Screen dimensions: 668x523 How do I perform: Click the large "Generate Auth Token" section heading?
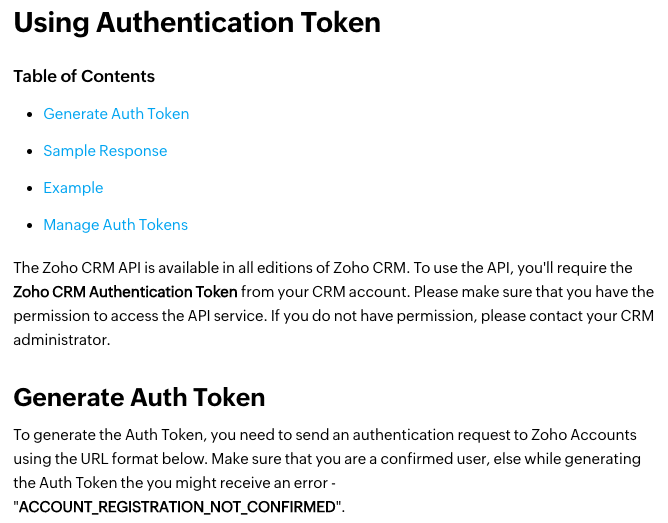click(139, 398)
